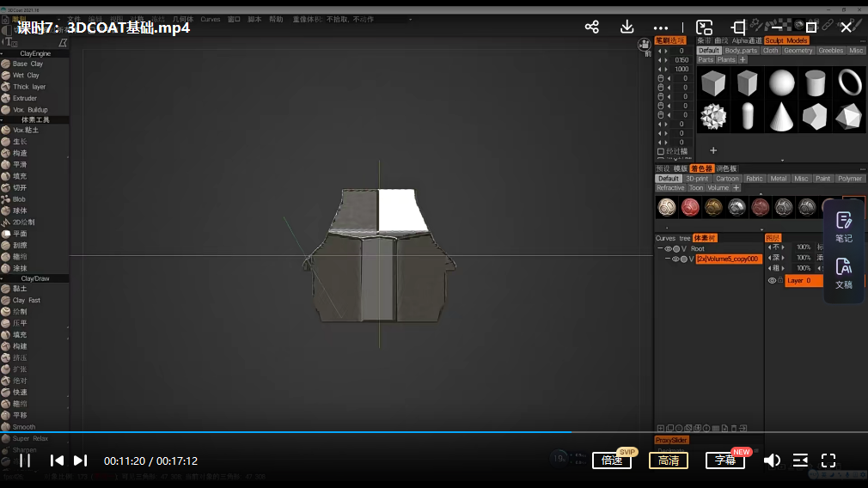Open the video playlist icon
868x488 pixels.
pyautogui.click(x=800, y=461)
